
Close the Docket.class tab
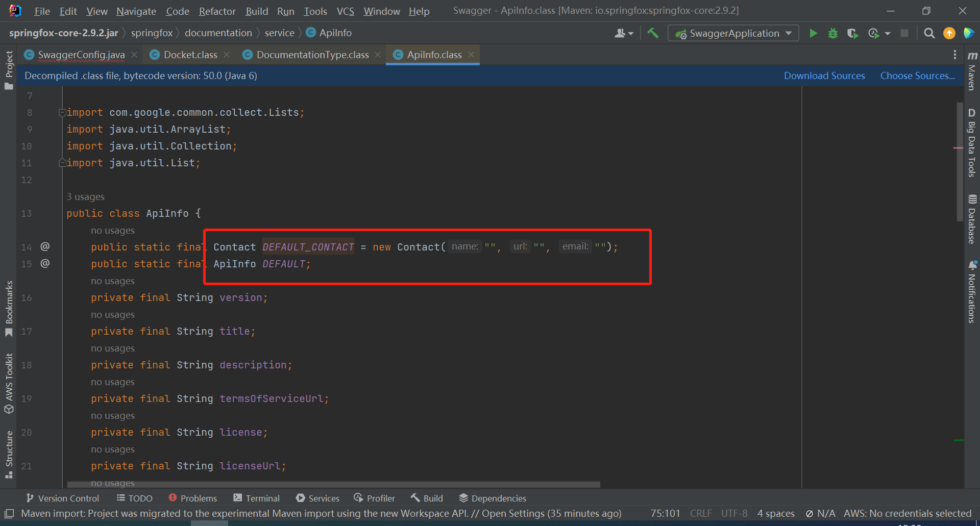(x=227, y=55)
